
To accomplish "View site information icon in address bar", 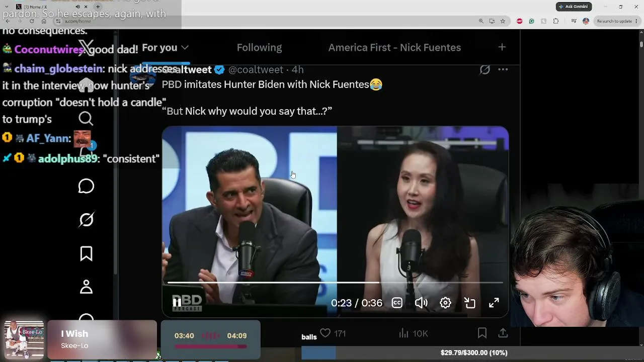I will coord(58,21).
